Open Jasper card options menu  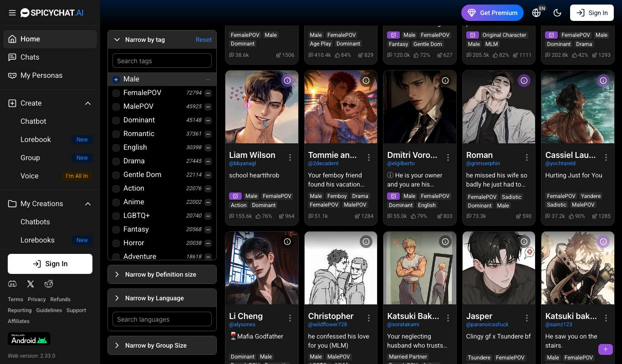point(527,318)
